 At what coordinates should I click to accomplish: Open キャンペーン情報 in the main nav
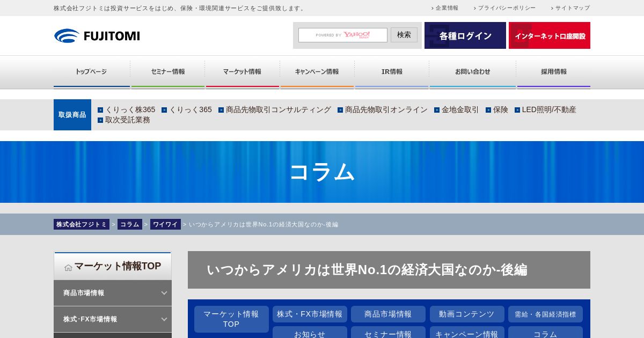[317, 72]
